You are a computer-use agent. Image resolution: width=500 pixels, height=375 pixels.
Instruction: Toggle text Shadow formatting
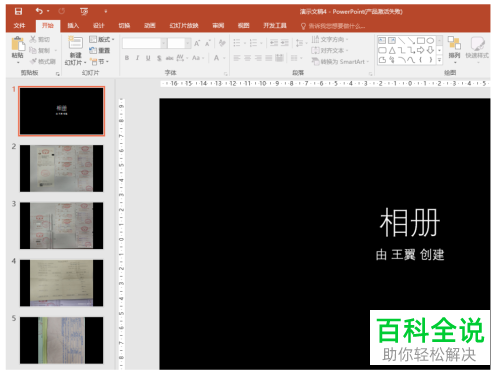159,58
